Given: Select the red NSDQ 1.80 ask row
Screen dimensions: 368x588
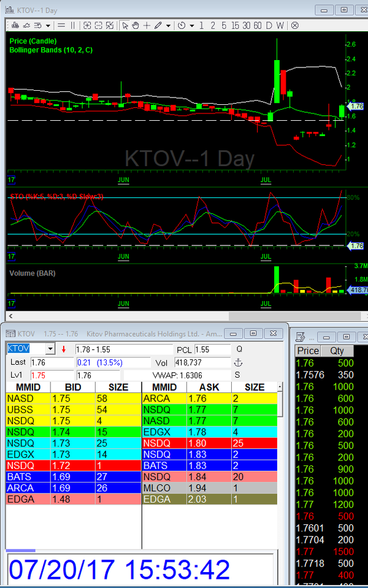Looking at the screenshot, I should pyautogui.click(x=209, y=442).
